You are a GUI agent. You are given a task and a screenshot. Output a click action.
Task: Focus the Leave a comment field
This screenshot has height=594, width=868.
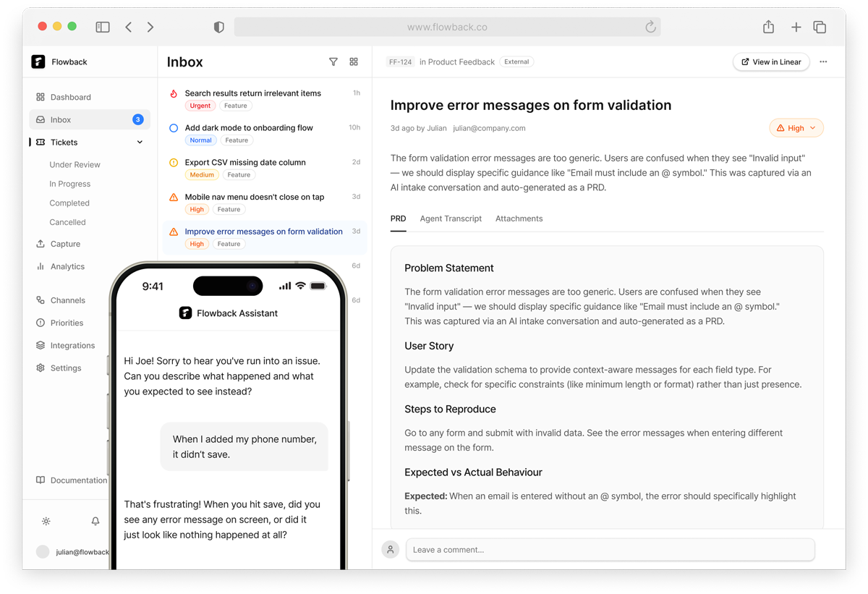point(610,550)
